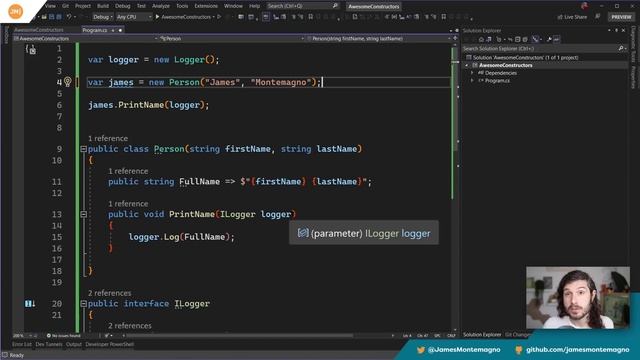Click the Live Share button
Viewport: 640px width, 360px height.
click(572, 17)
